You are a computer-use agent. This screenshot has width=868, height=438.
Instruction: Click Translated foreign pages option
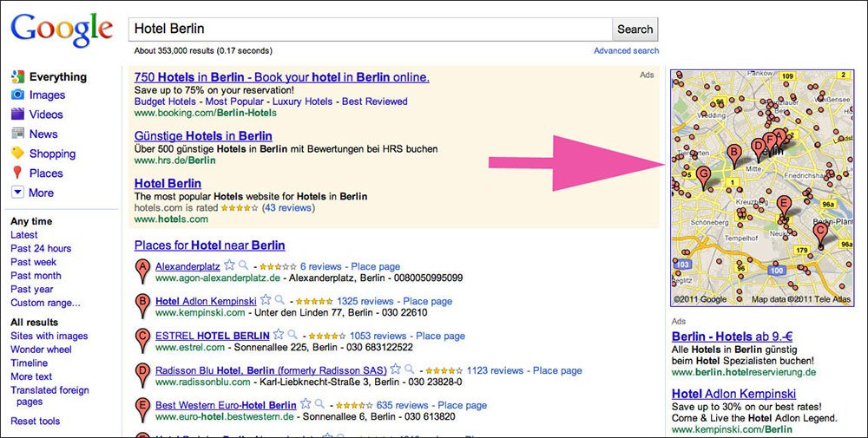pyautogui.click(x=49, y=396)
